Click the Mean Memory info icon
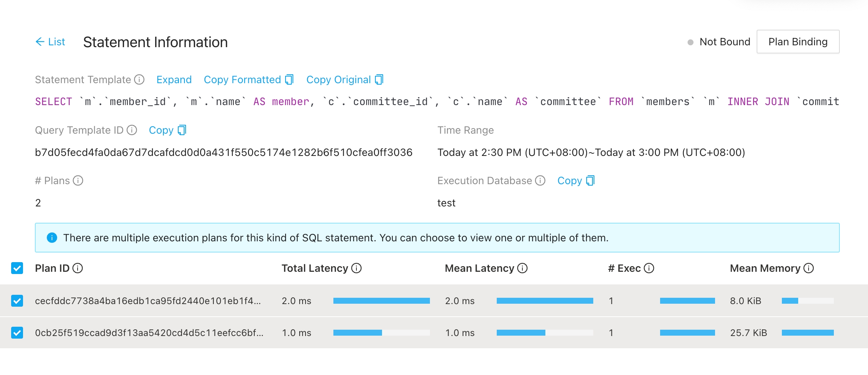Viewport: 868px width, 375px height. pyautogui.click(x=809, y=268)
